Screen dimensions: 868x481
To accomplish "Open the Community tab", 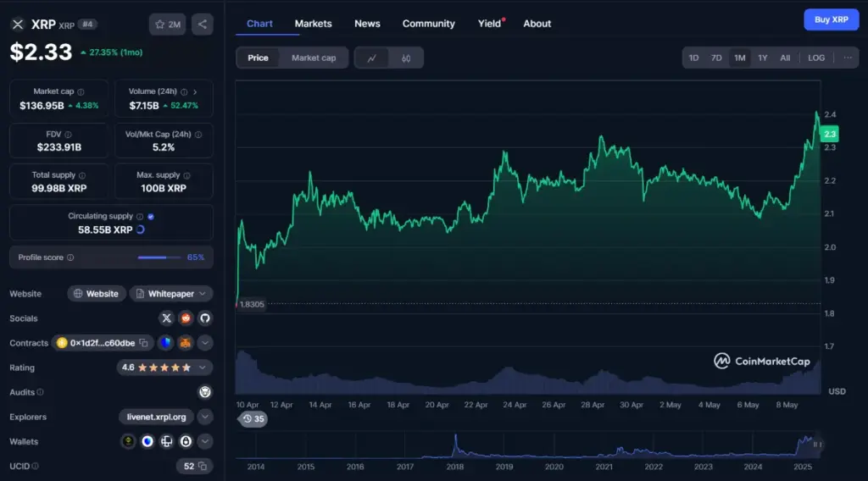I will pyautogui.click(x=428, y=24).
